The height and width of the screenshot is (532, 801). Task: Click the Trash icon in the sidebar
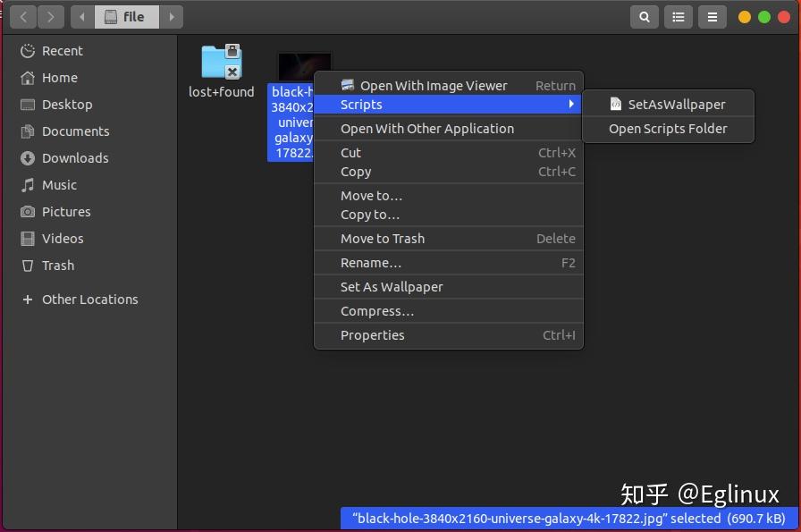[x=28, y=266]
